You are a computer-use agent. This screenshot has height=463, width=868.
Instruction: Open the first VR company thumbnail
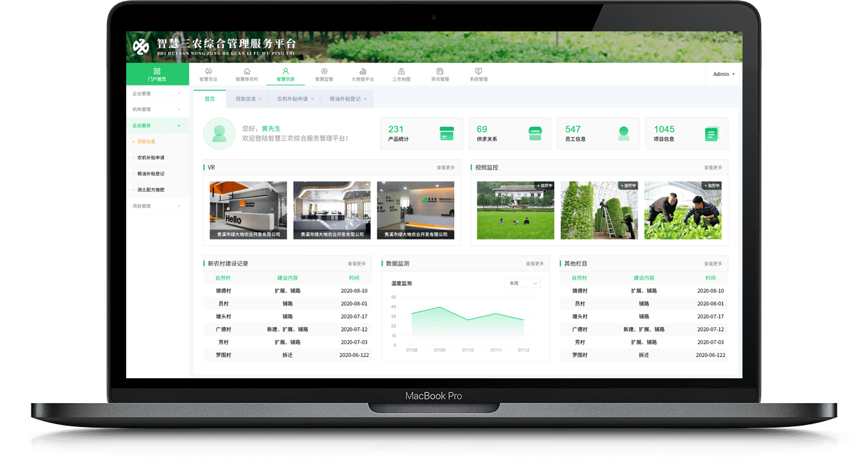pyautogui.click(x=248, y=210)
